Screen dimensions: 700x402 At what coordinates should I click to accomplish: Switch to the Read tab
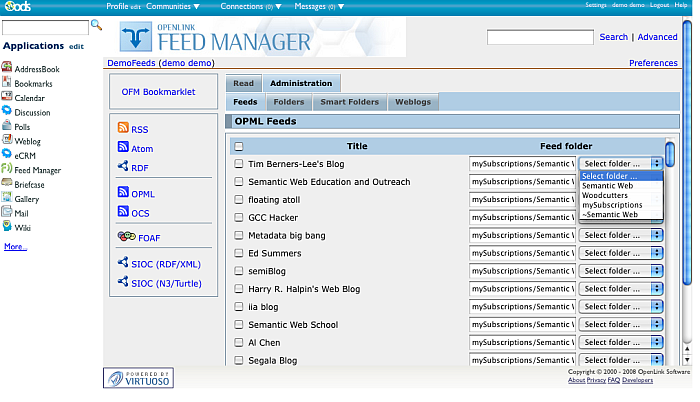click(x=244, y=84)
